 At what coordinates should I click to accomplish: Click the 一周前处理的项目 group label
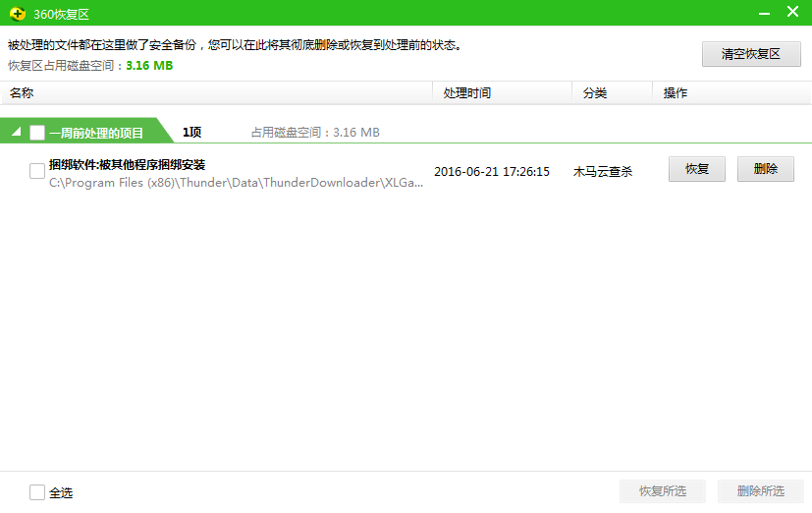96,134
